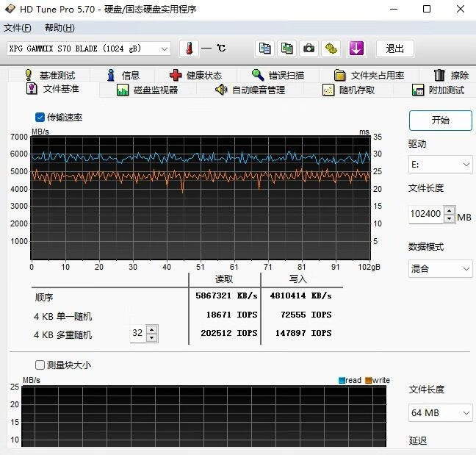Open the 磁盘监视器 tab
476x455 pixels.
[x=148, y=90]
